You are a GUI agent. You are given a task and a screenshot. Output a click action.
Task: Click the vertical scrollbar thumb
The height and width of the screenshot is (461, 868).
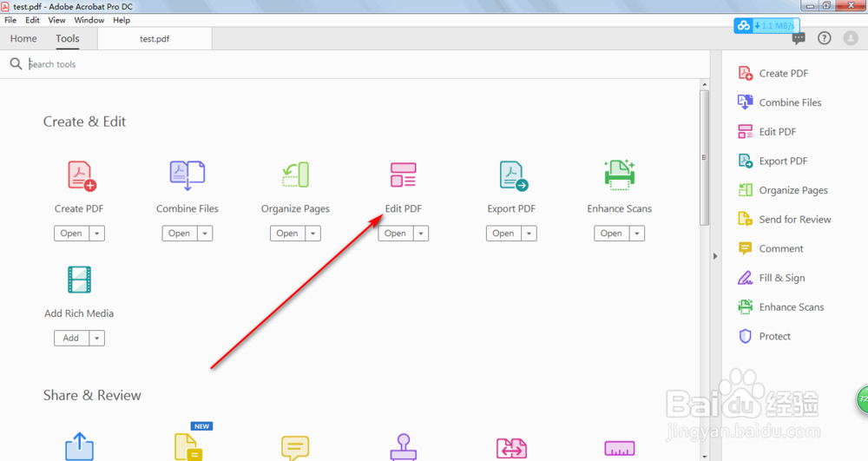coord(704,157)
